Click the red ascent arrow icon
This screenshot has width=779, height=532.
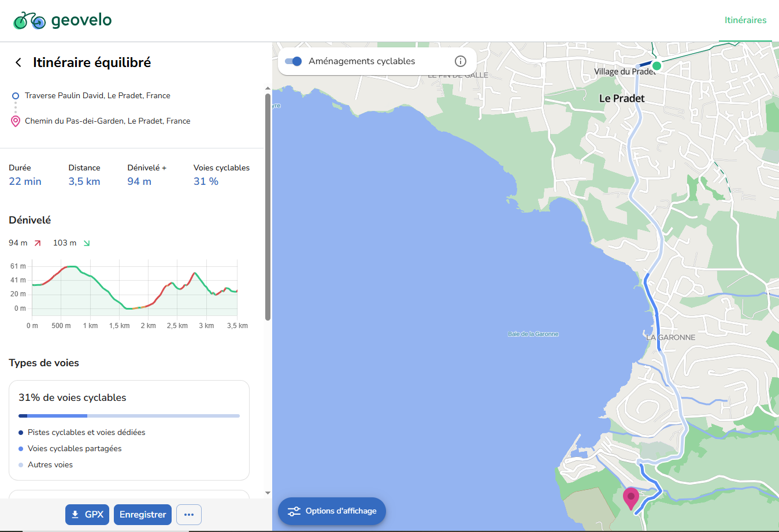coord(38,243)
